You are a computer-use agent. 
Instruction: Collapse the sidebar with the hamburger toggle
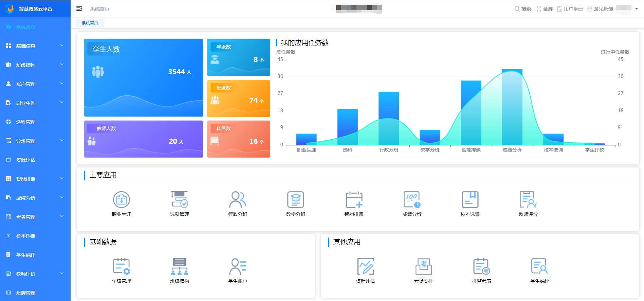(x=79, y=9)
